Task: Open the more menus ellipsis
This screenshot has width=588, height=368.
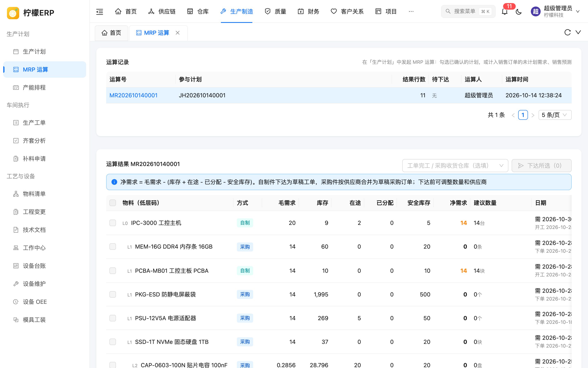Action: click(x=411, y=11)
